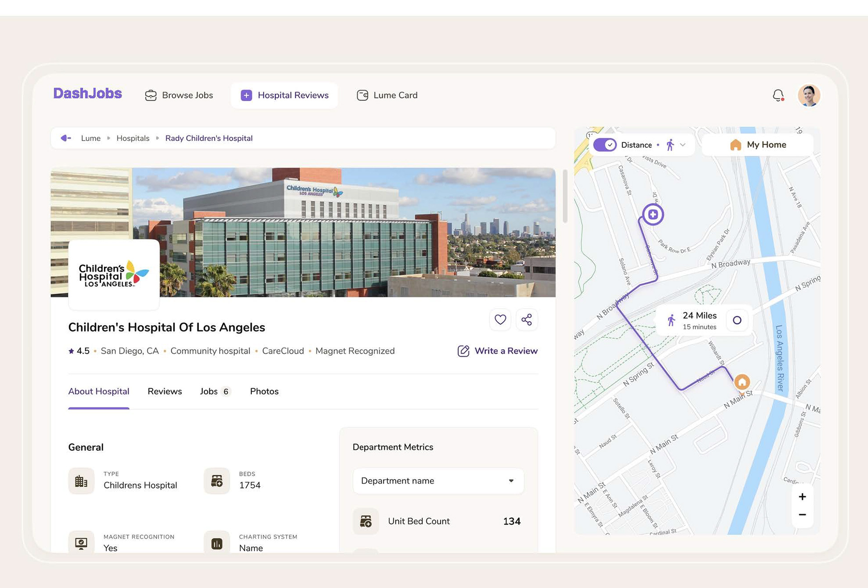Click the Charting System icon

tap(217, 542)
